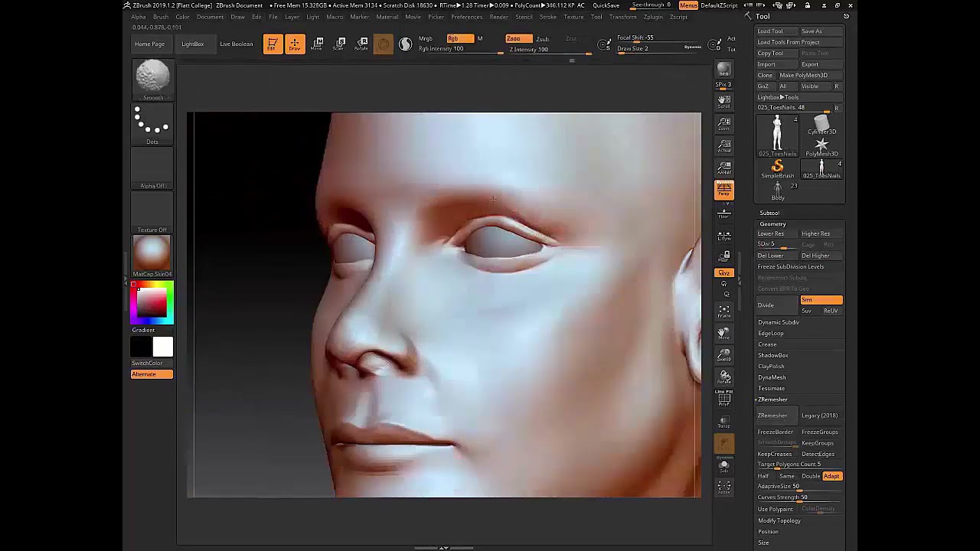This screenshot has width=980, height=551.
Task: Expand the Dynamic Subdiv section
Action: 779,322
